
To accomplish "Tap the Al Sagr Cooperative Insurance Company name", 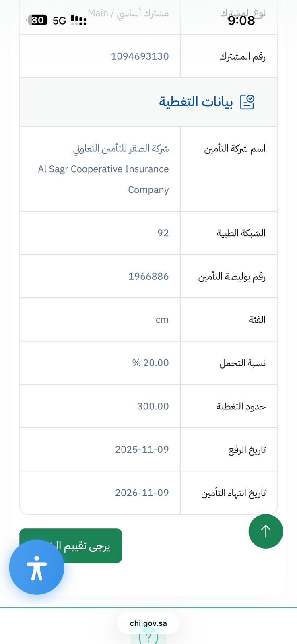I will 103,169.
